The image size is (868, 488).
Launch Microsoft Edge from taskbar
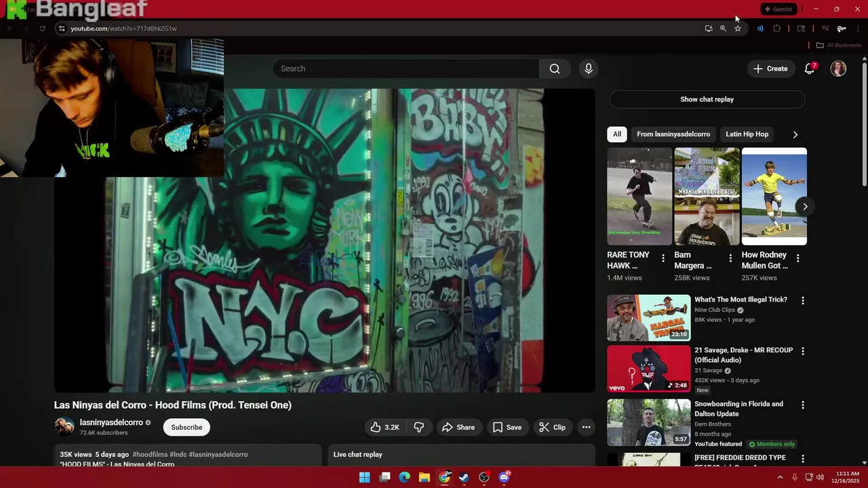(404, 477)
